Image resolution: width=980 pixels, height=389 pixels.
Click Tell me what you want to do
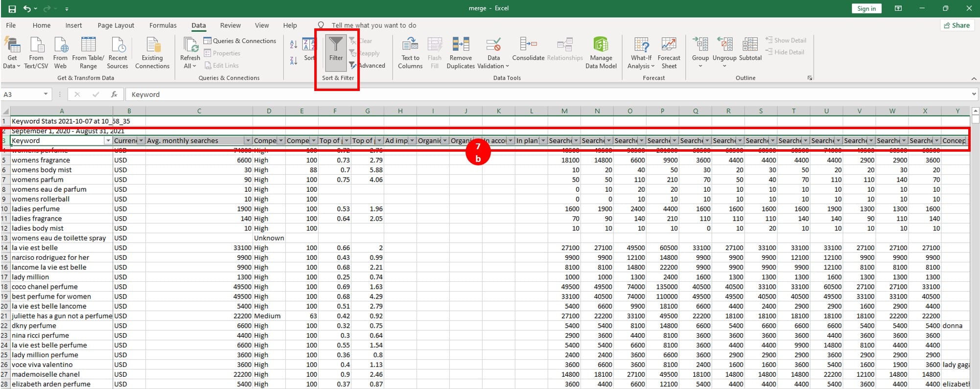(x=374, y=25)
